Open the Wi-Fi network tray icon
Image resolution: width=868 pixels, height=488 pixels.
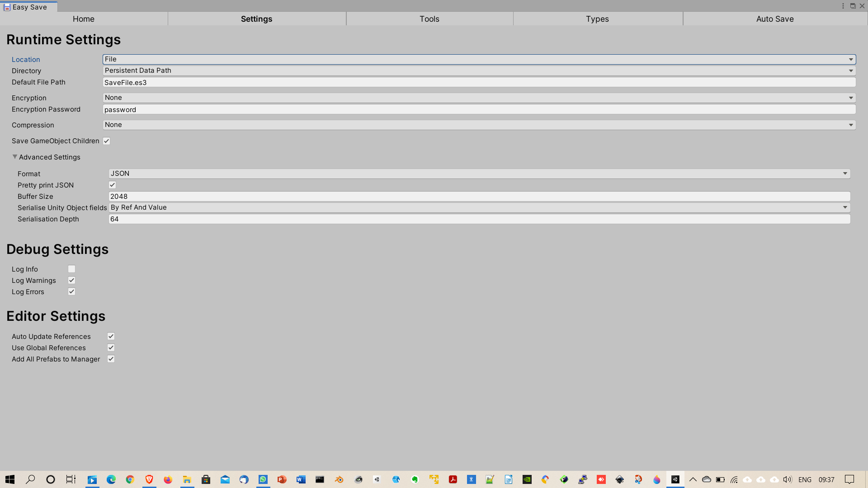(734, 479)
